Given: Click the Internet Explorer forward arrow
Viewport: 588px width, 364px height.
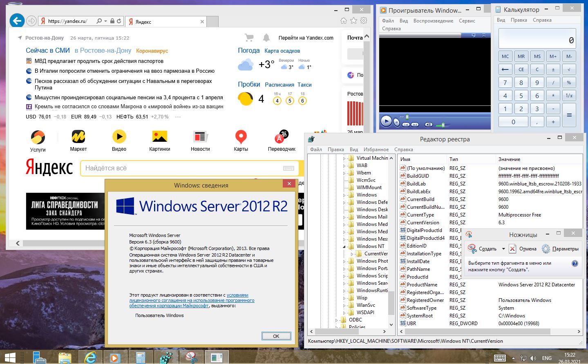Looking at the screenshot, I should point(31,21).
